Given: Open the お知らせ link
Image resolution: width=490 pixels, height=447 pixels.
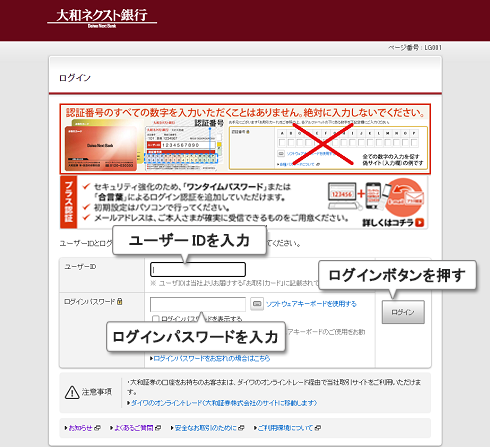Looking at the screenshot, I should [x=80, y=428].
